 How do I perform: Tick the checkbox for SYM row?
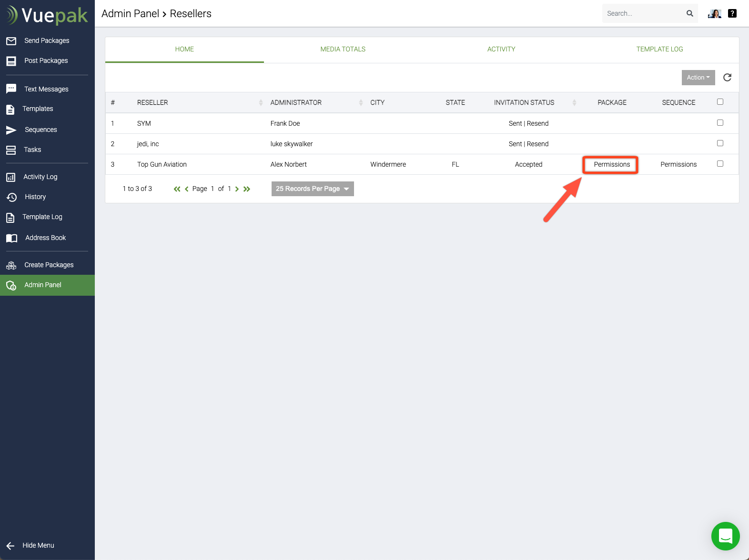coord(720,123)
